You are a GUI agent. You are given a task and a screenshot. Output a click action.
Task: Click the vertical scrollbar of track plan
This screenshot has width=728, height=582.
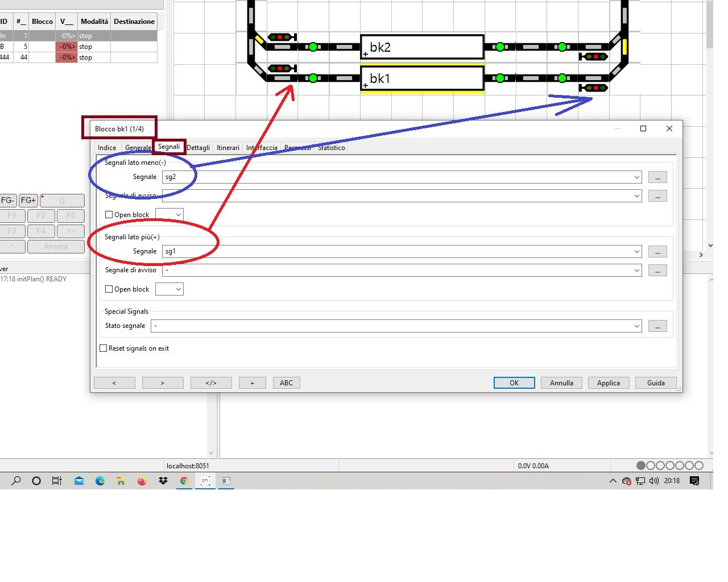[709, 114]
